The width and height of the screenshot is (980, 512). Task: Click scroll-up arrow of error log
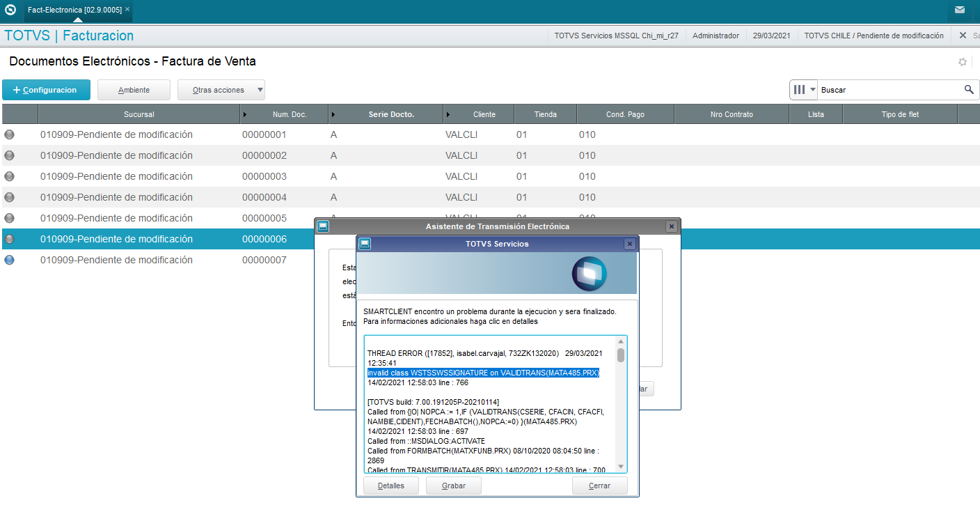(621, 341)
